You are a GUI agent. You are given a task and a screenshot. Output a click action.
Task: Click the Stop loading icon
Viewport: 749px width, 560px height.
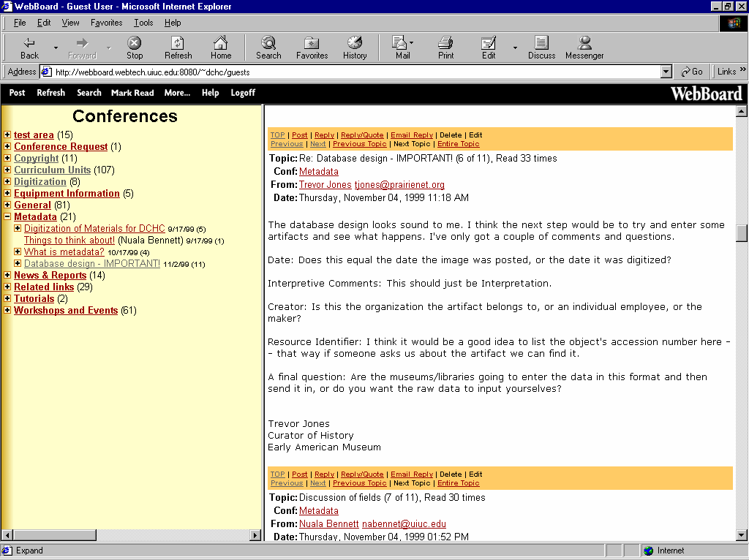click(x=135, y=43)
